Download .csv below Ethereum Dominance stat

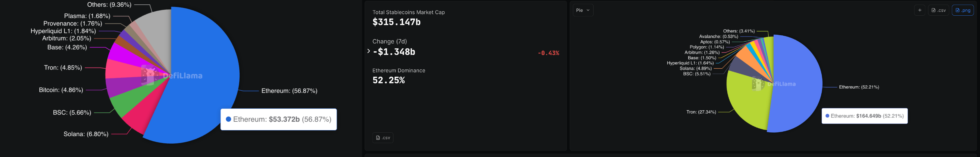coord(383,138)
